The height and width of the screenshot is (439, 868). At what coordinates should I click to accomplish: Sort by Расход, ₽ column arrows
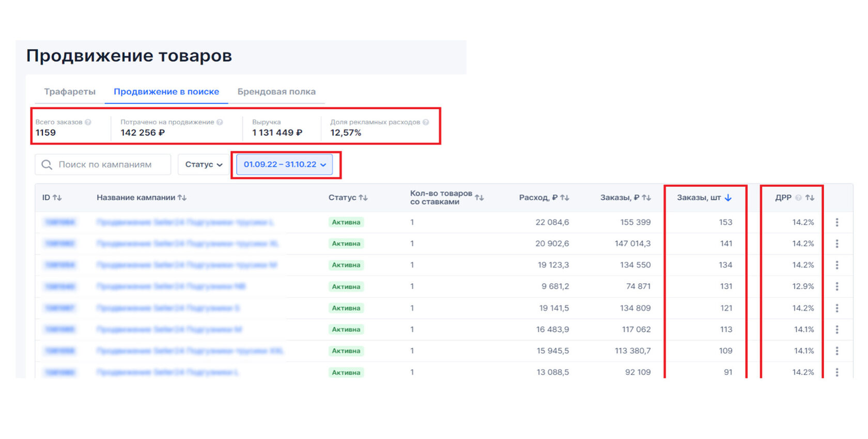565,198
